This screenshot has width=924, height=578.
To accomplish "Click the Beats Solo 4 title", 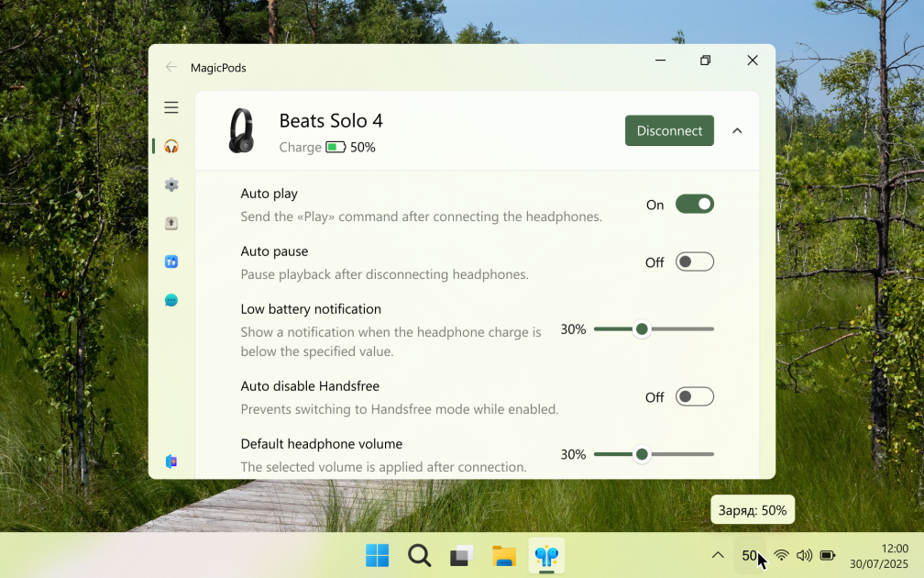I will (x=331, y=121).
